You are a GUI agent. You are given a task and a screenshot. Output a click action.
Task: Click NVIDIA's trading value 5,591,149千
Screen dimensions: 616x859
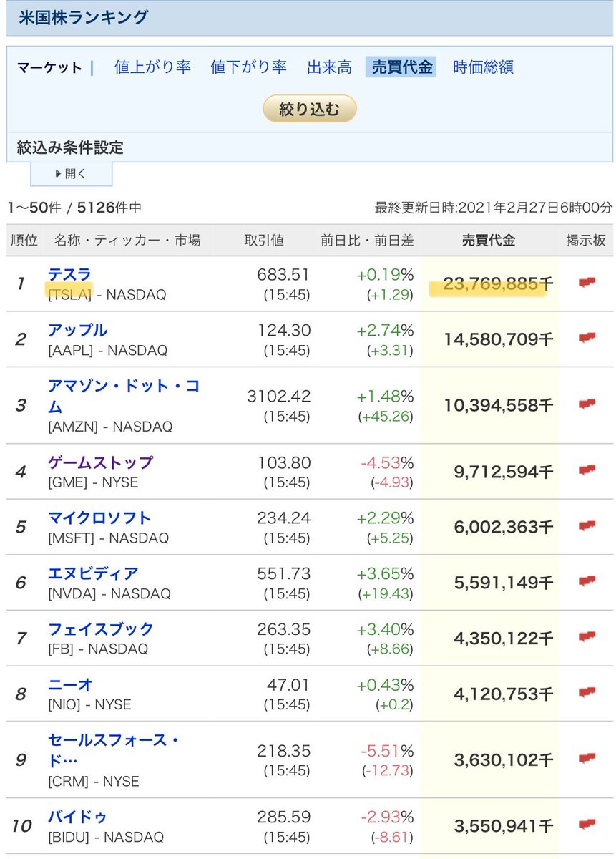(x=504, y=583)
